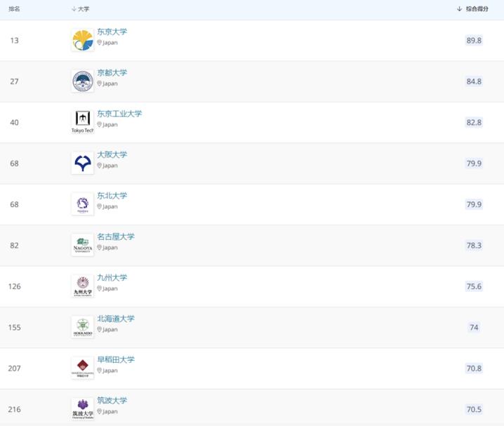Click the location pin under 大阪大学

(x=99, y=166)
